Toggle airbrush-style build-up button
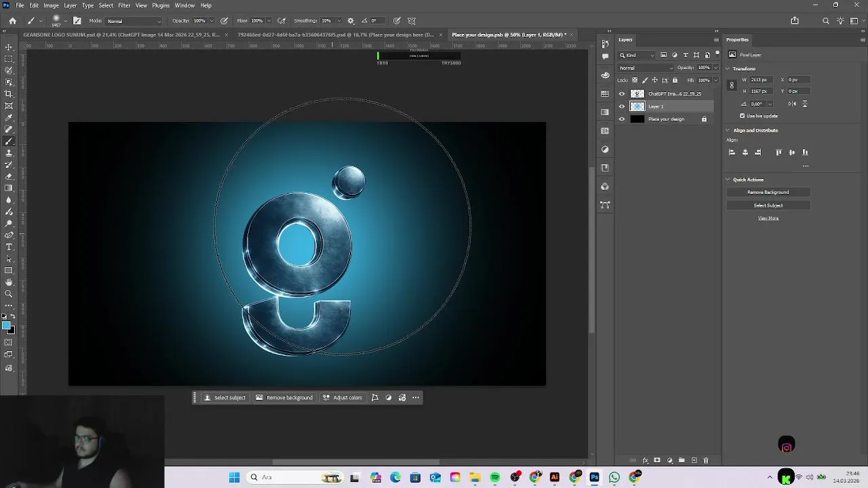Viewport: 868px width, 488px height. point(281,21)
